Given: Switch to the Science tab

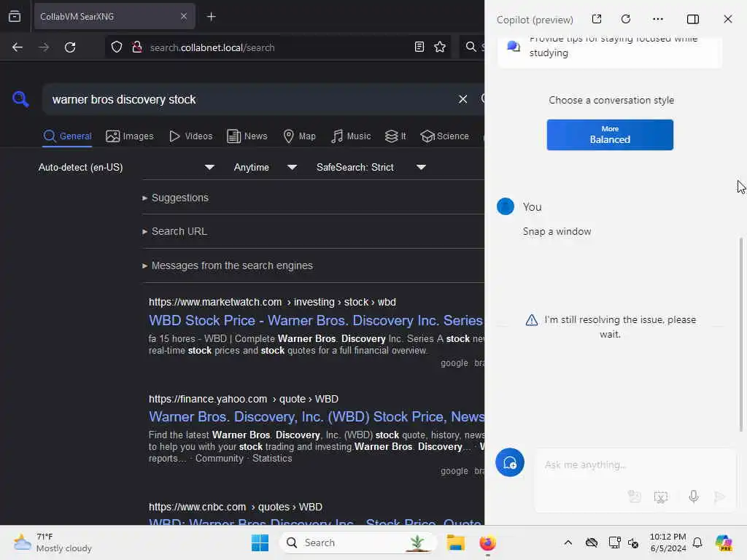Looking at the screenshot, I should [444, 136].
